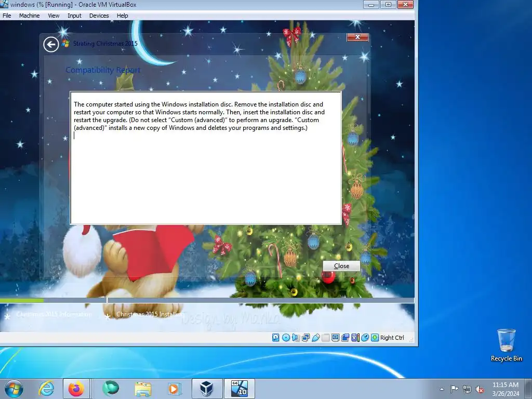The width and height of the screenshot is (532, 399).
Task: Click the Right Ctrl host key label
Action: [x=392, y=338]
